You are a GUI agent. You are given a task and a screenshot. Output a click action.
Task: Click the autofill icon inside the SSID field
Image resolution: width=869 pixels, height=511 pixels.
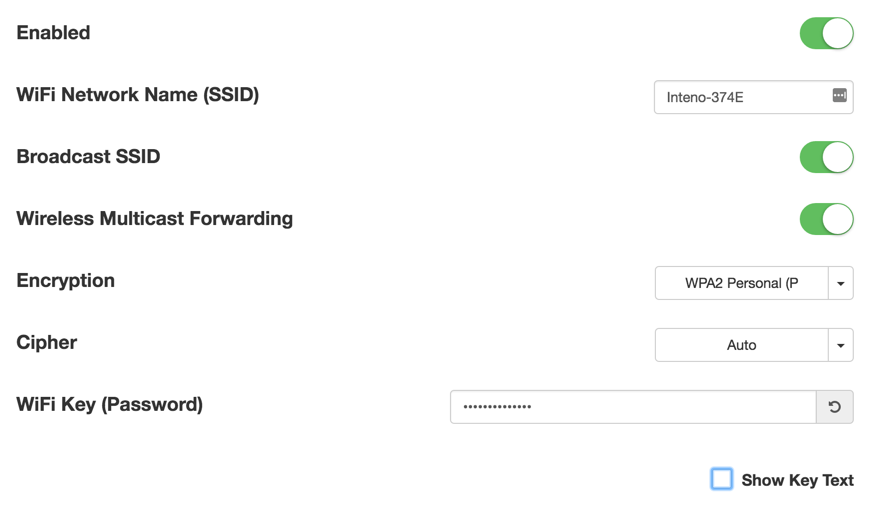coord(839,96)
